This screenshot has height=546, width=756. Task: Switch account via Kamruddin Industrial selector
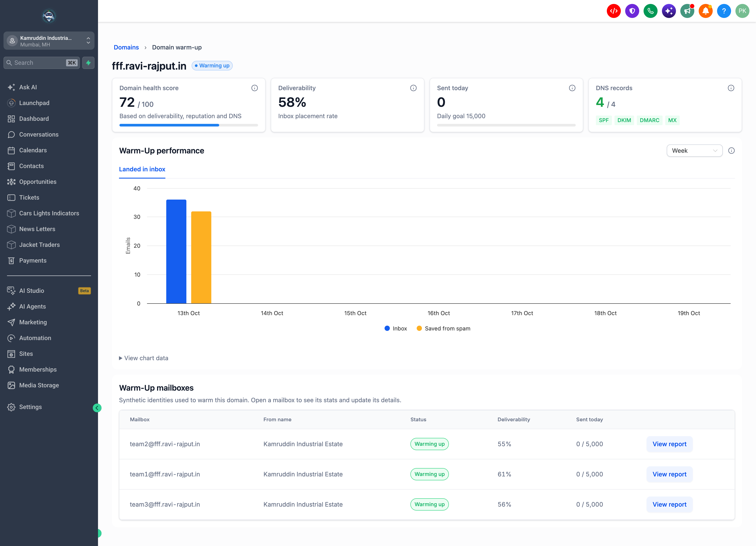click(x=49, y=41)
